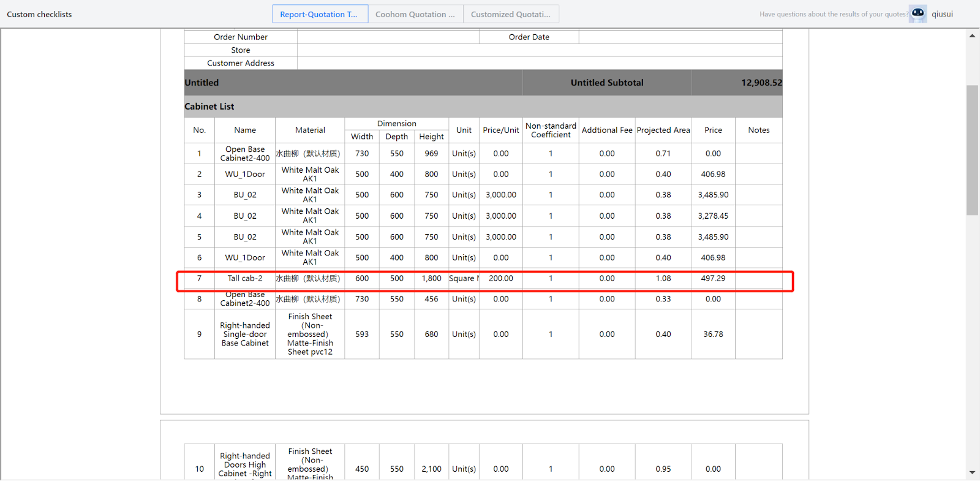Click the quote results questions link

point(833,14)
